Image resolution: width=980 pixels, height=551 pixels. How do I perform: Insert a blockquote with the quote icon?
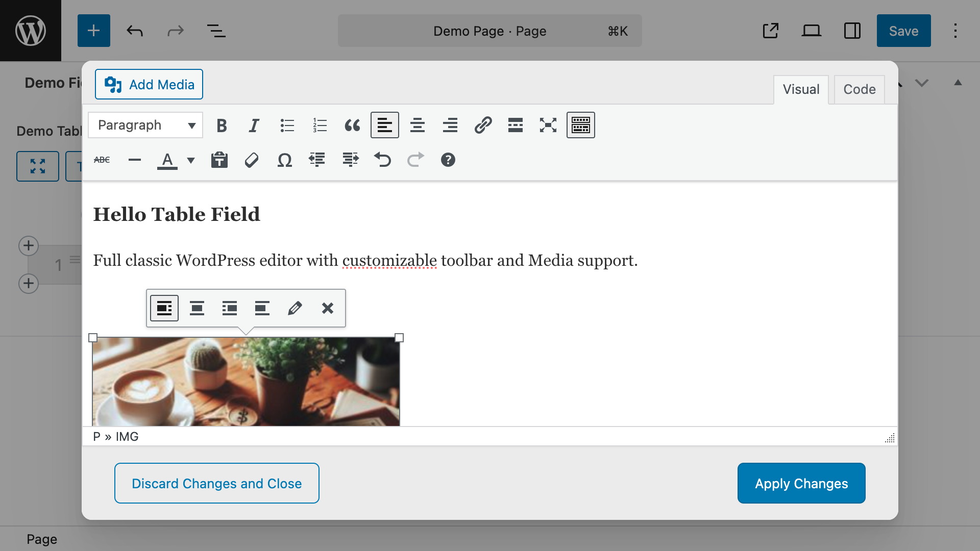(352, 126)
